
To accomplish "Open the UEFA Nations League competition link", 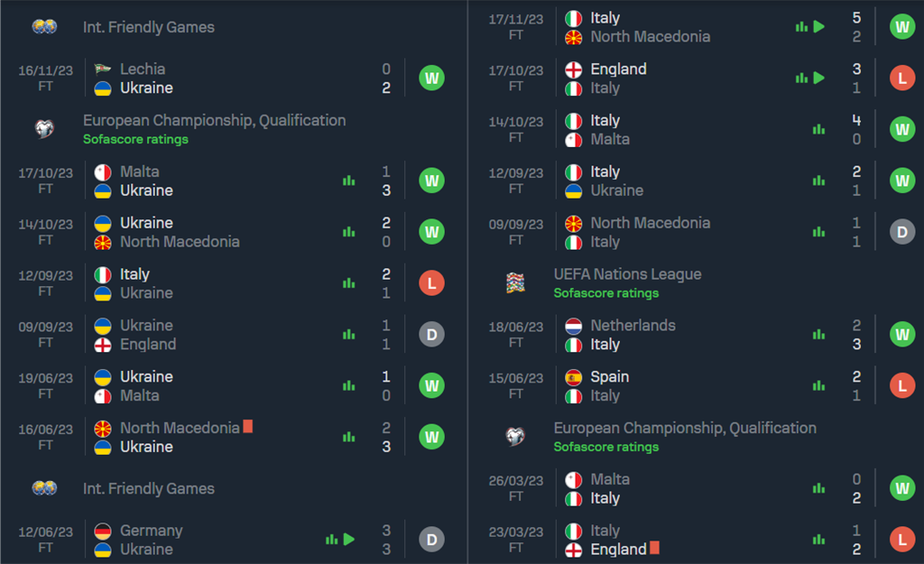I will point(627,274).
